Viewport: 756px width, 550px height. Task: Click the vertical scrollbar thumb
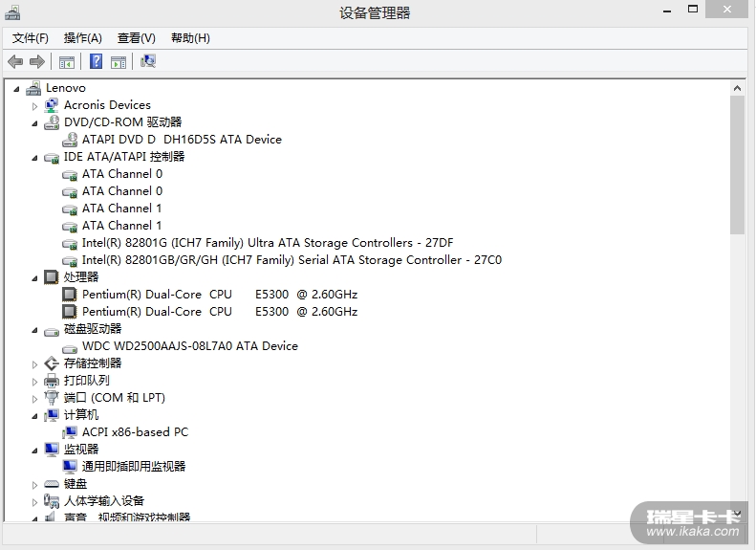[x=737, y=165]
